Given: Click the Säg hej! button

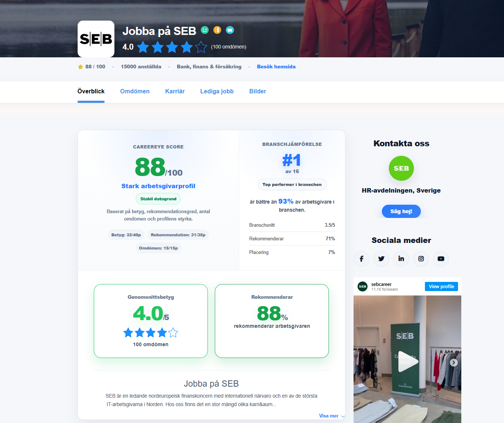Looking at the screenshot, I should coord(401,211).
